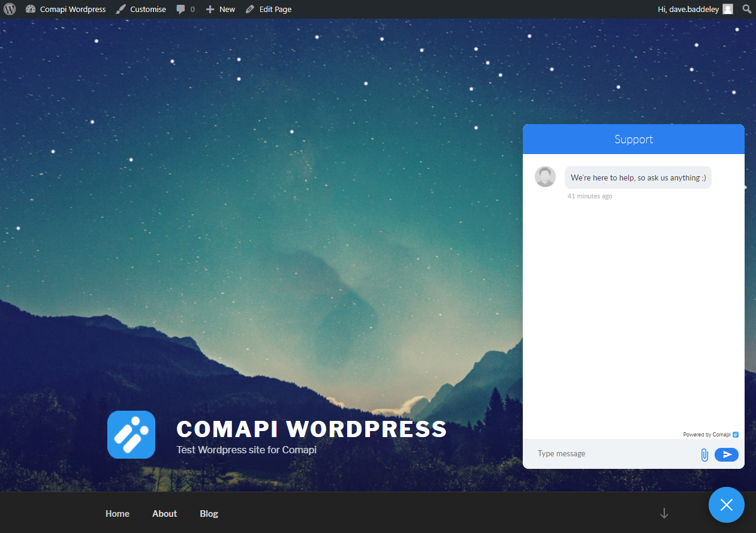This screenshot has height=533, width=756.
Task: Close the chat widget with the X button
Action: click(727, 505)
